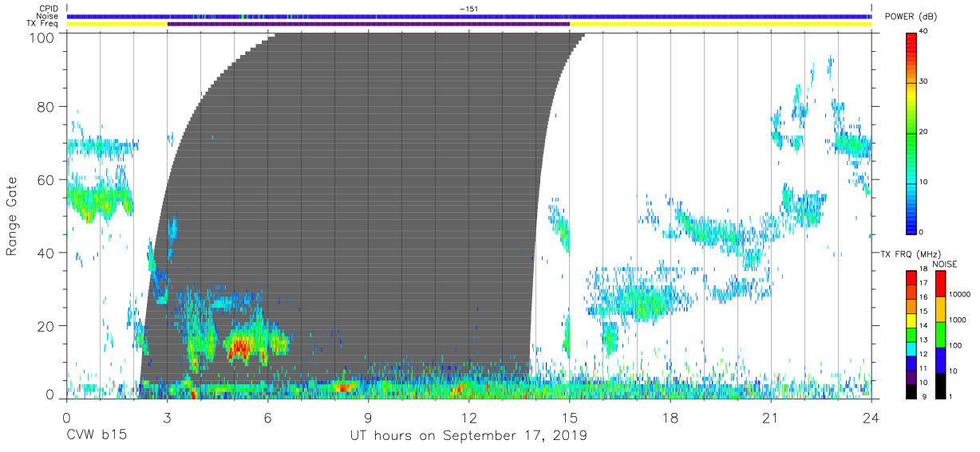Click the 100 label on Range Gate axis

pyautogui.click(x=41, y=37)
